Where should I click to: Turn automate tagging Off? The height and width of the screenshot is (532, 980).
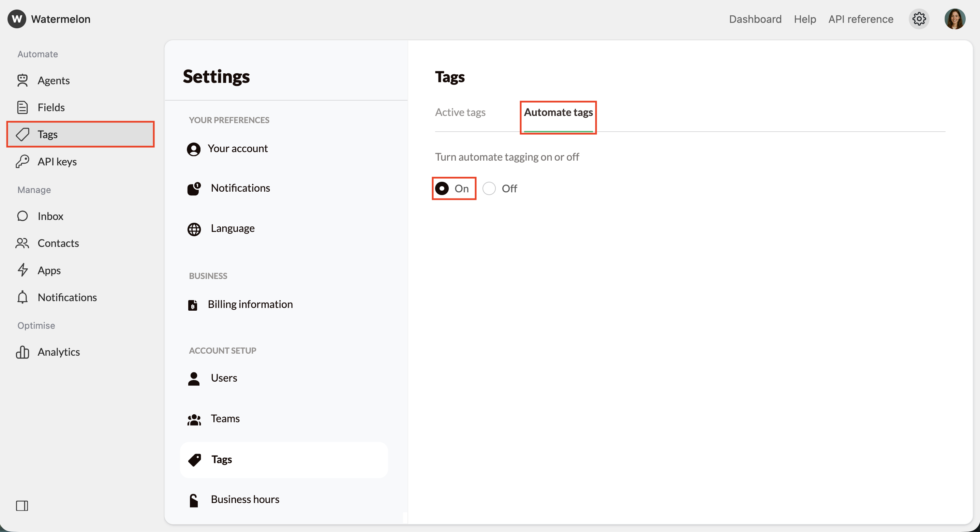[x=489, y=188]
